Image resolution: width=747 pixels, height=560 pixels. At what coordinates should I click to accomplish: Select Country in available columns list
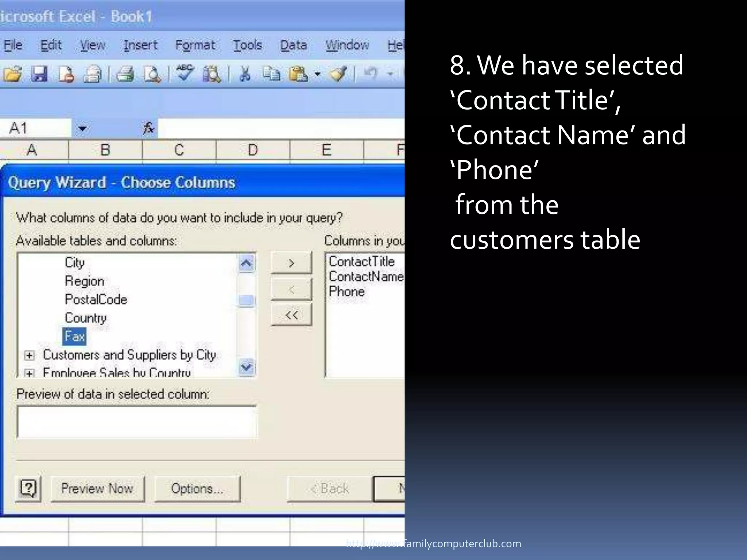pyautogui.click(x=86, y=318)
